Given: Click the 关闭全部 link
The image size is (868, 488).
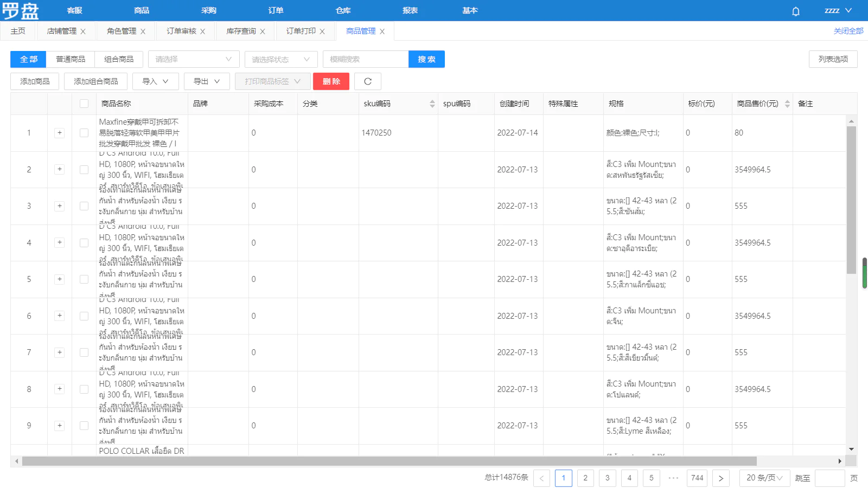Looking at the screenshot, I should (848, 31).
